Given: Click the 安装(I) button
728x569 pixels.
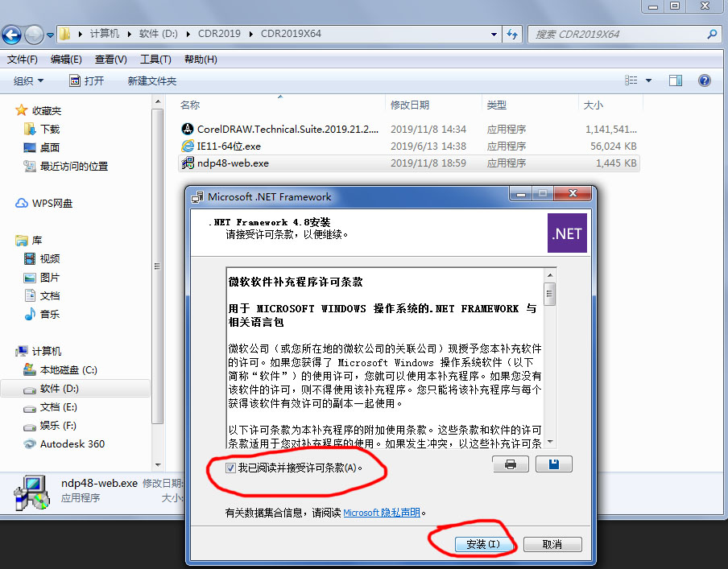Looking at the screenshot, I should coord(482,544).
